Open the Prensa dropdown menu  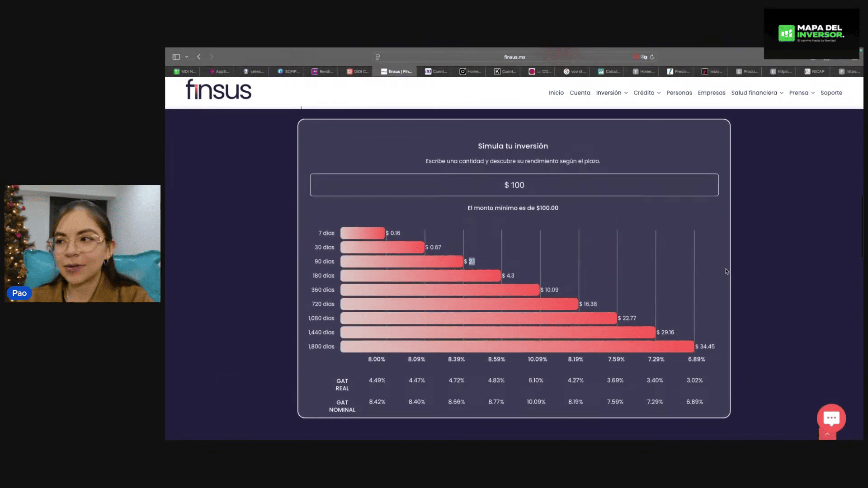(x=802, y=93)
